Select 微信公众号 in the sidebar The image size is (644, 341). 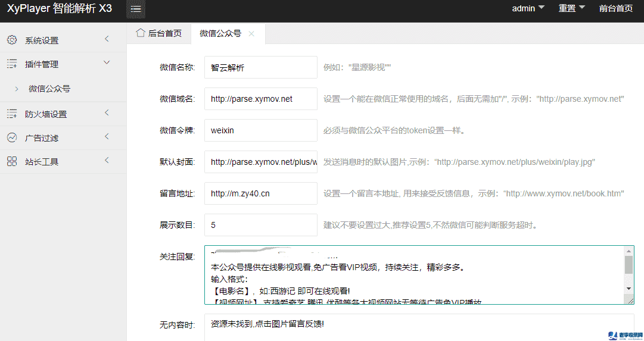(x=49, y=89)
